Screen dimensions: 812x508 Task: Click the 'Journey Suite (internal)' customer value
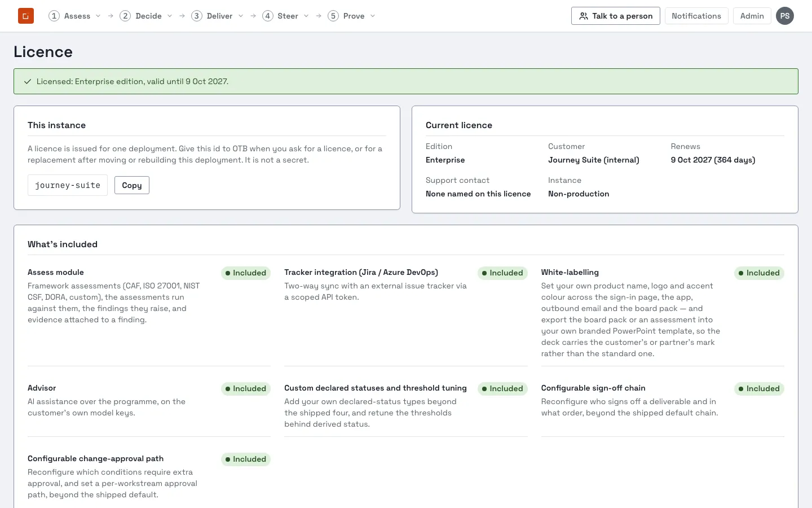[x=594, y=160]
